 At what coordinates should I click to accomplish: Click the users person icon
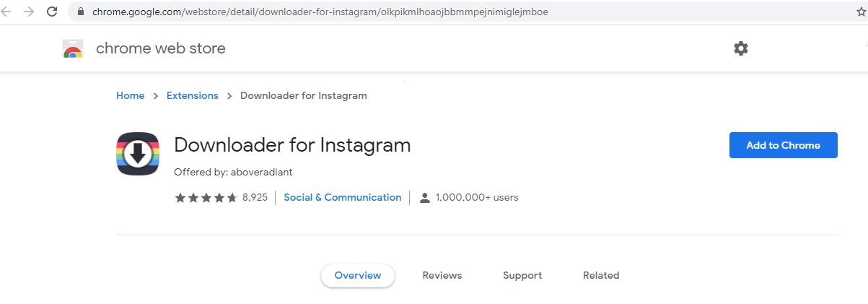click(425, 198)
